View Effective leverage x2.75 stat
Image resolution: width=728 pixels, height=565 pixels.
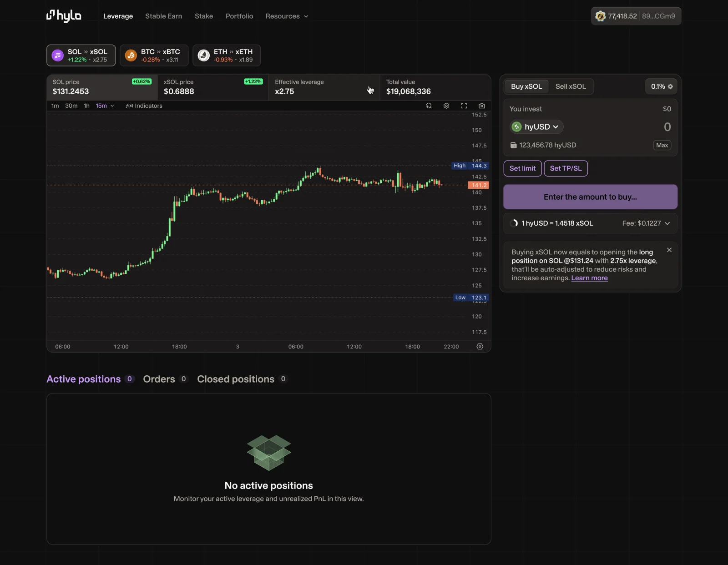point(324,87)
